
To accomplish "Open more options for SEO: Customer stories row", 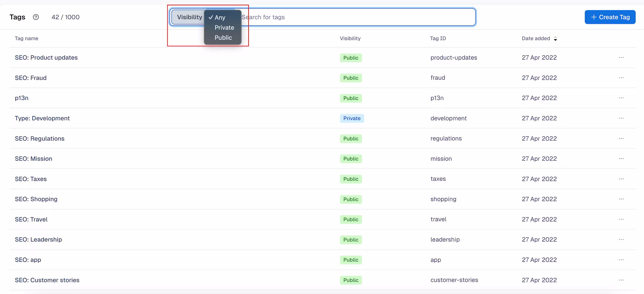I will pos(621,280).
